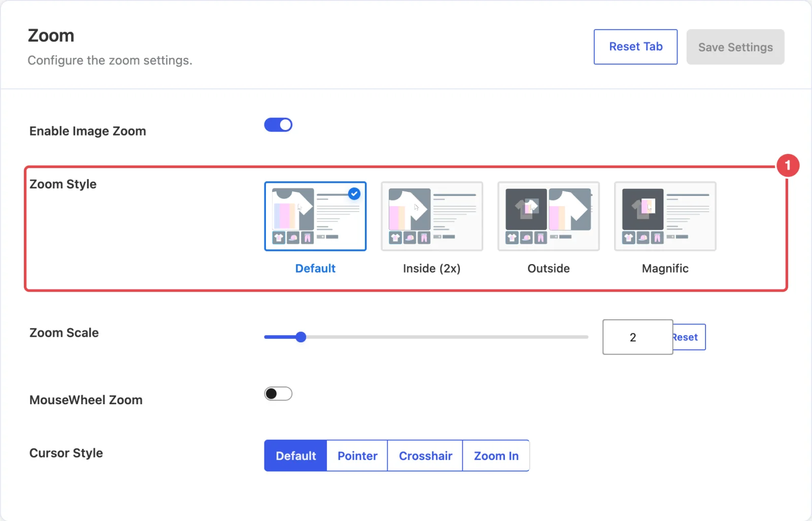Pick the Magnific zoom style thumbnail
This screenshot has height=521, width=812.
665,216
